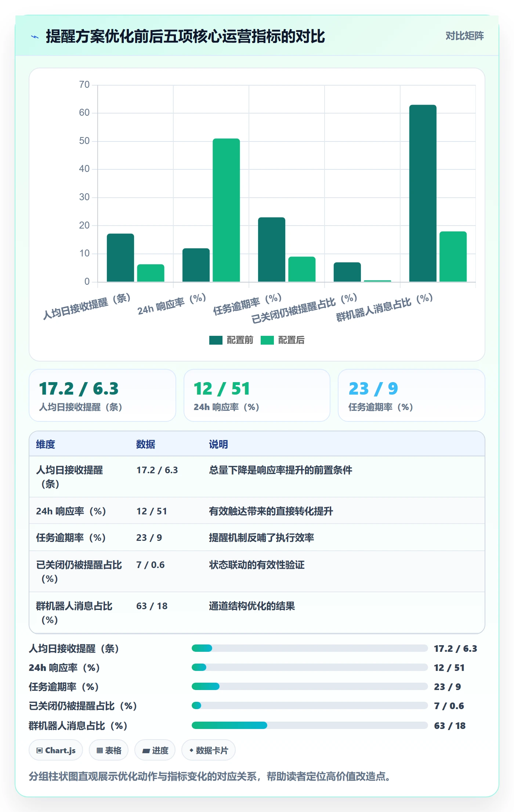
Task: Toggle the 配置后 legend swatch
Action: point(267,340)
